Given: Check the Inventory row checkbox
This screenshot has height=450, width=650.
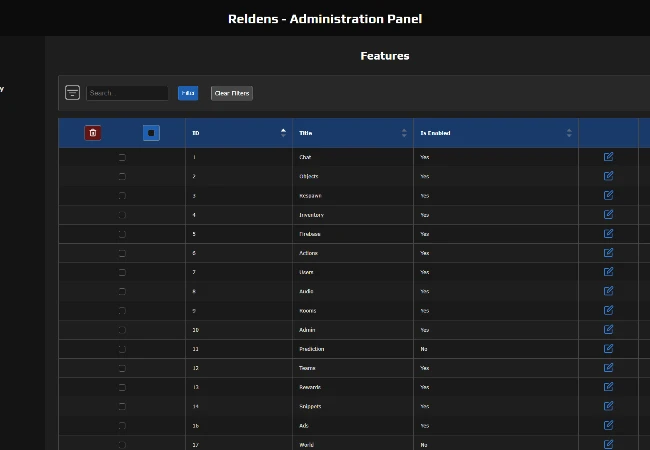Looking at the screenshot, I should coord(122,215).
